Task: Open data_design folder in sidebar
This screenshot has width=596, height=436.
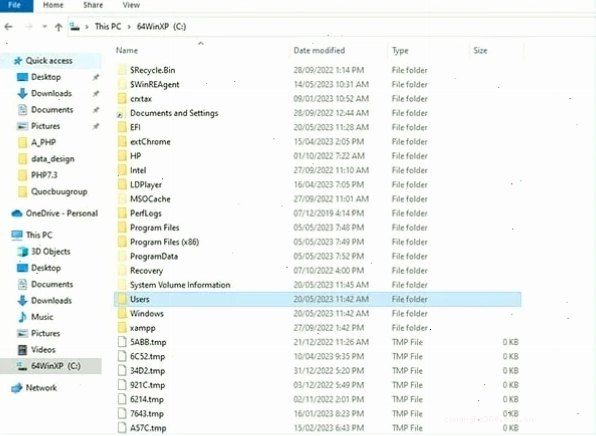Action: tap(52, 159)
